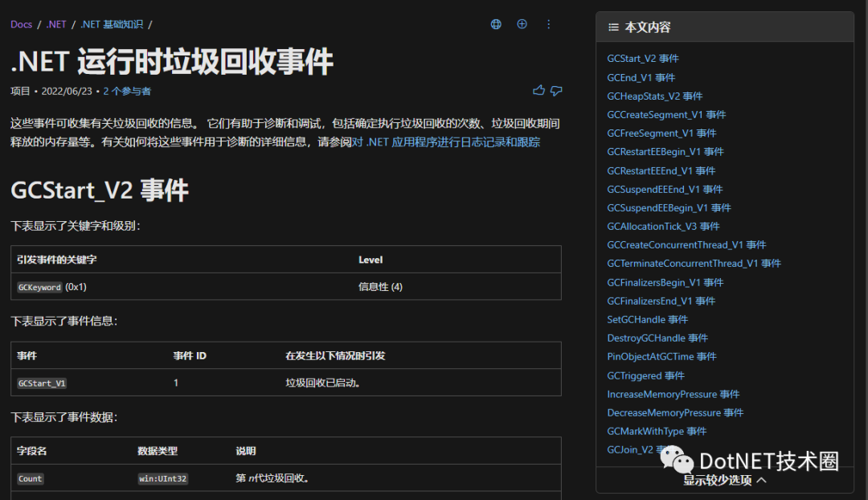Open the .NET 基础知识 breadcrumb link

pyautogui.click(x=112, y=24)
